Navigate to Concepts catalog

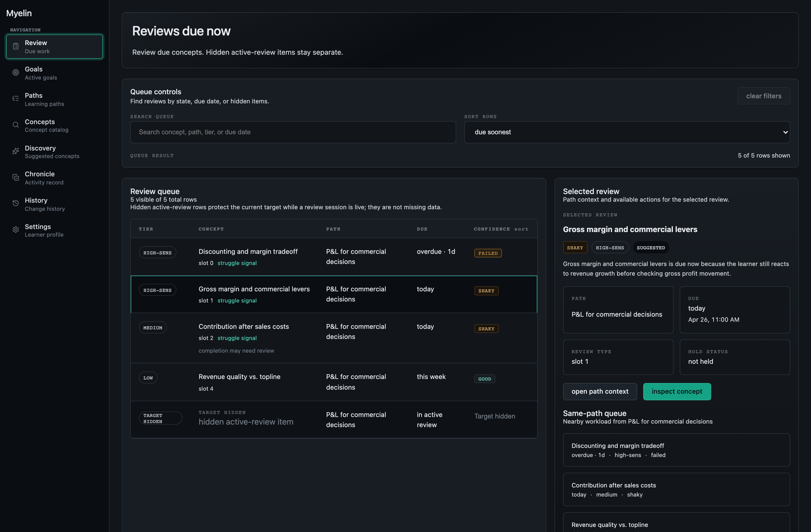click(54, 125)
